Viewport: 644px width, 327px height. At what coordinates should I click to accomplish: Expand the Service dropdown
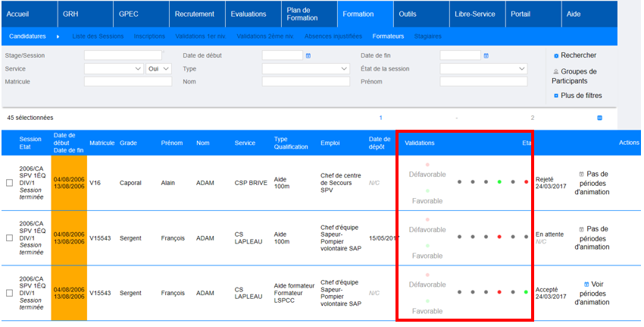114,68
